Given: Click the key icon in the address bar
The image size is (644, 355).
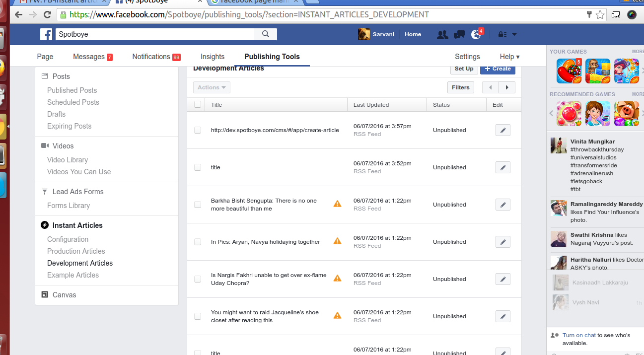Looking at the screenshot, I should pyautogui.click(x=589, y=14).
